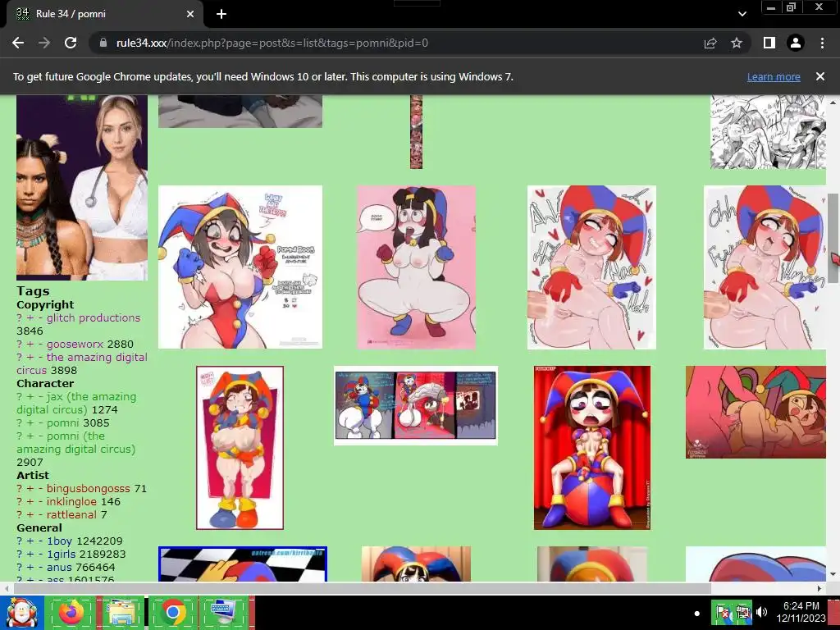
Task: Exclude gooseworx tag using its - link
Action: 40,344
